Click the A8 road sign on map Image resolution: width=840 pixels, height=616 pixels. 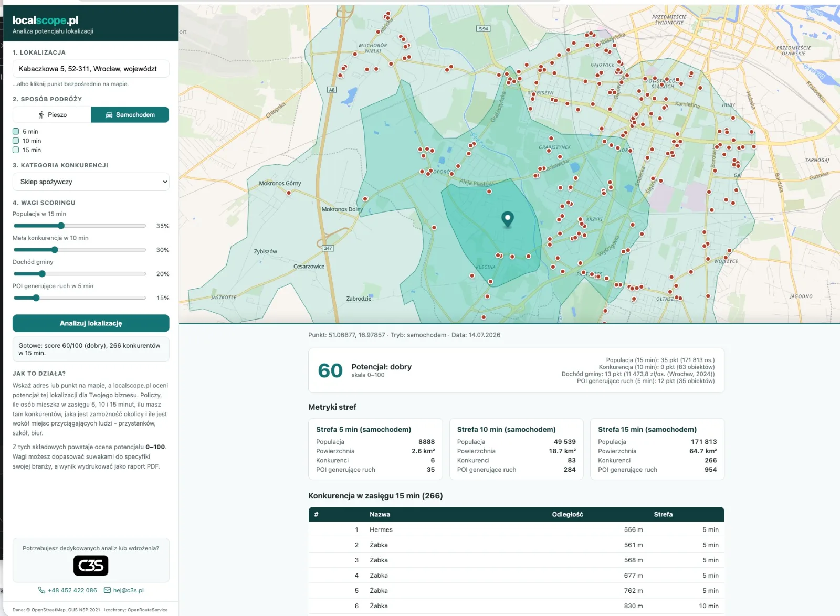coord(332,90)
